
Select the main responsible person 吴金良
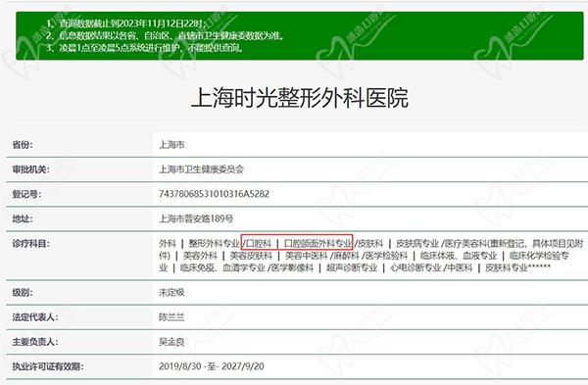click(171, 342)
